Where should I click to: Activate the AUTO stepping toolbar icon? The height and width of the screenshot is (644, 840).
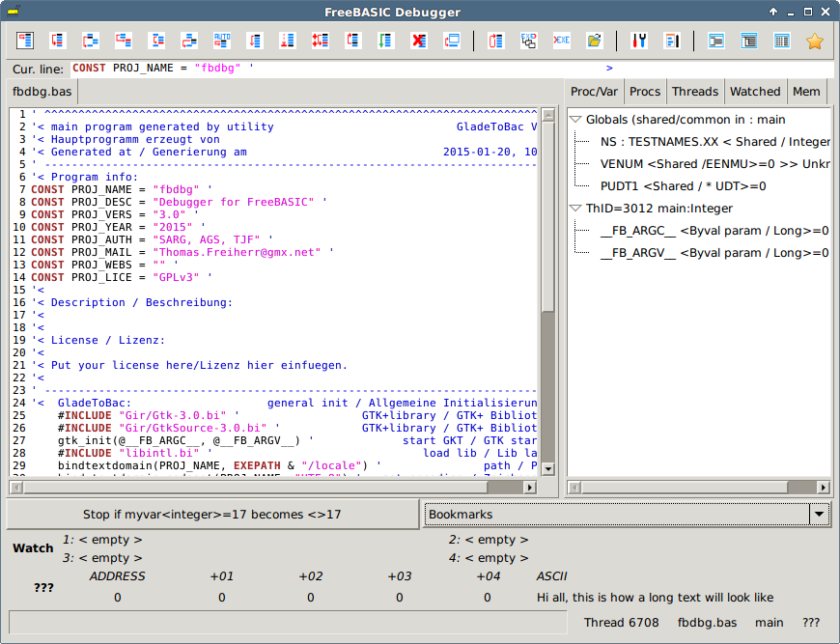(220, 41)
